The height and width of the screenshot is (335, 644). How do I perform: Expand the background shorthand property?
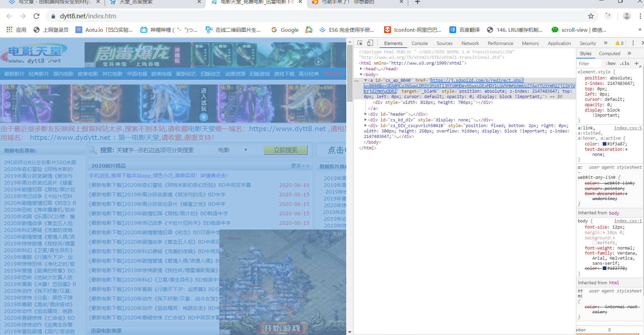614,238
